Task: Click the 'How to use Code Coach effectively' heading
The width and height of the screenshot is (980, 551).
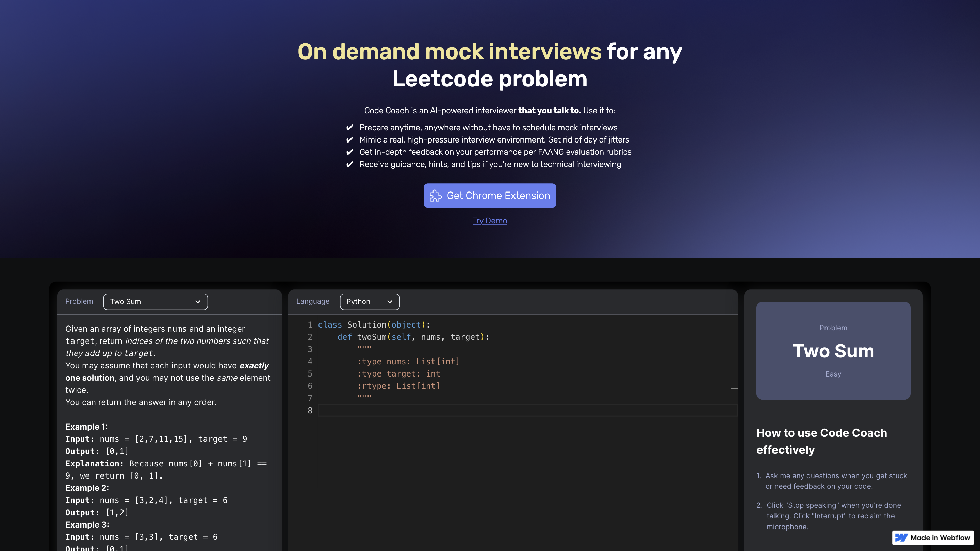Action: click(821, 441)
